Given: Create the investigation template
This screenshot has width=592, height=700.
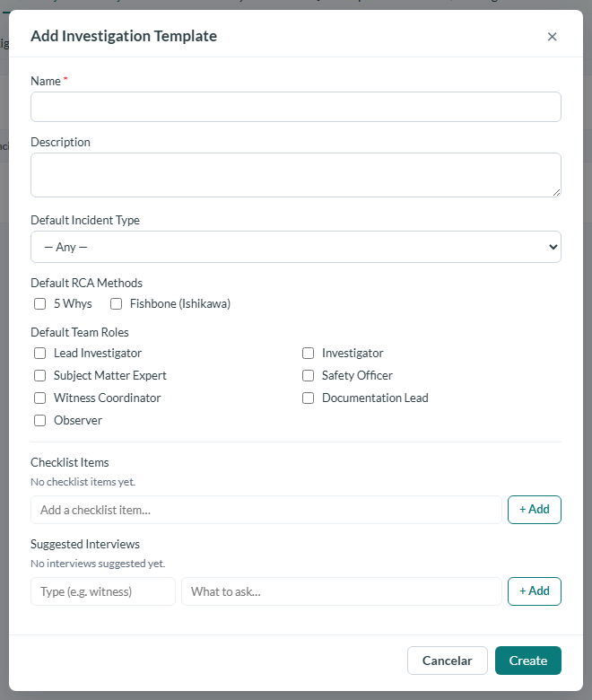Looking at the screenshot, I should (x=528, y=661).
